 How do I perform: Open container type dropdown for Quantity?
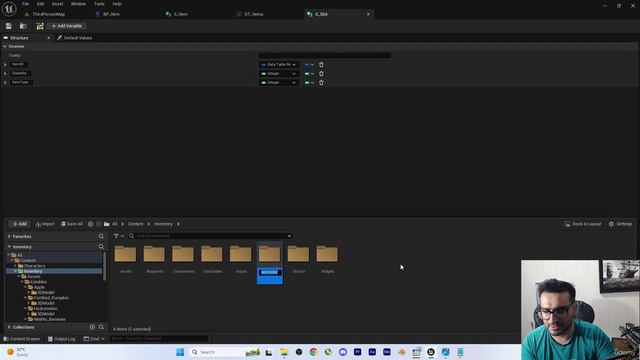pos(309,73)
